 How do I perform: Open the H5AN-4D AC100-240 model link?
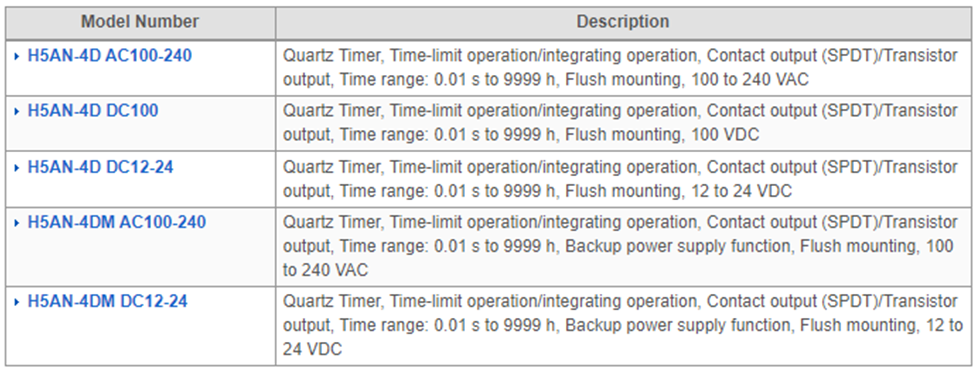tap(109, 56)
